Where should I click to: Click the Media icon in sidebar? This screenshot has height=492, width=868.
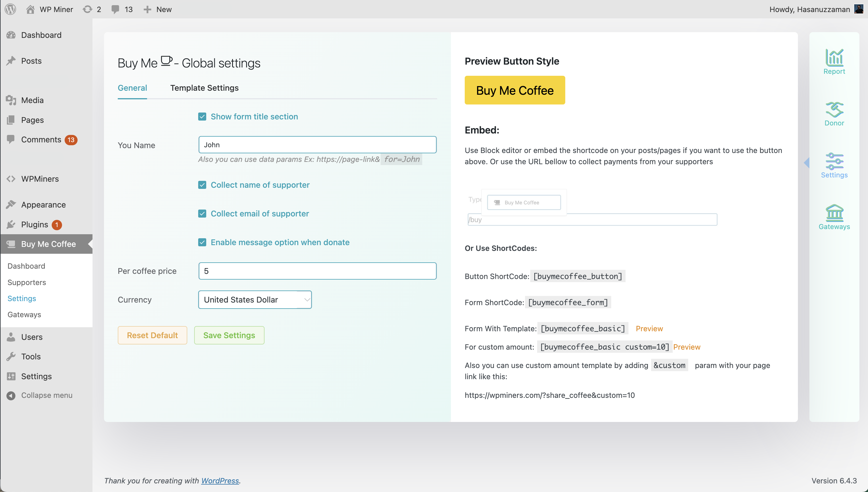[x=11, y=100]
